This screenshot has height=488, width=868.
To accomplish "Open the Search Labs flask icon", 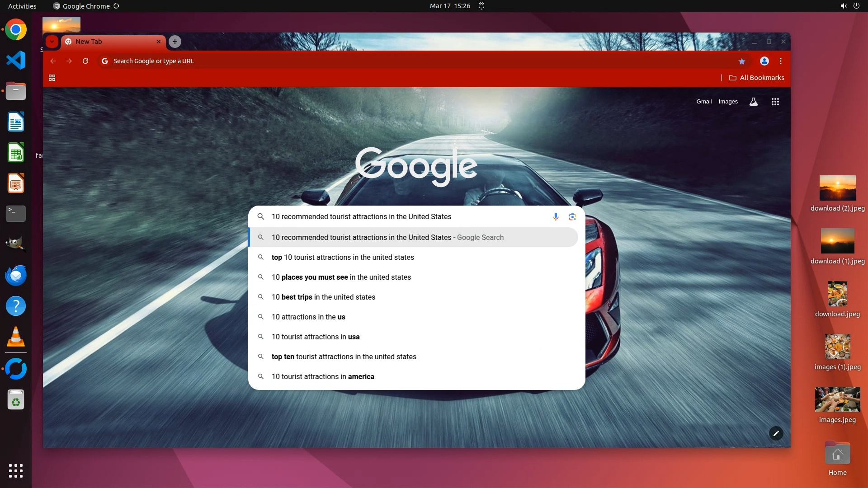I will coord(753,102).
